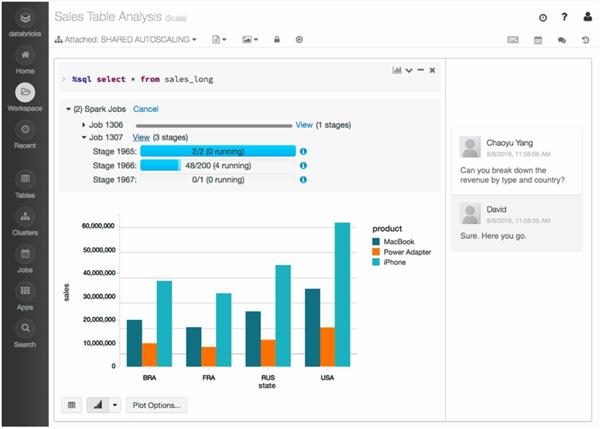View Job 1306 stages link
The image size is (600, 429).
pos(304,125)
